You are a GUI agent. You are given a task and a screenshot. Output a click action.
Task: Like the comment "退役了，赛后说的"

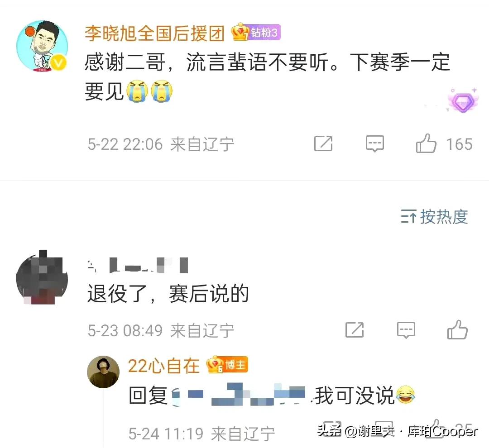[457, 330]
